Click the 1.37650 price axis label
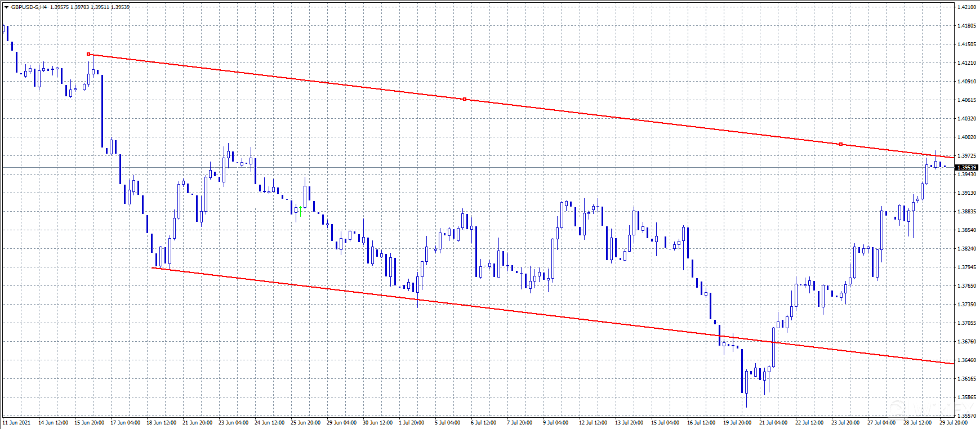The height and width of the screenshot is (429, 980). 966,286
